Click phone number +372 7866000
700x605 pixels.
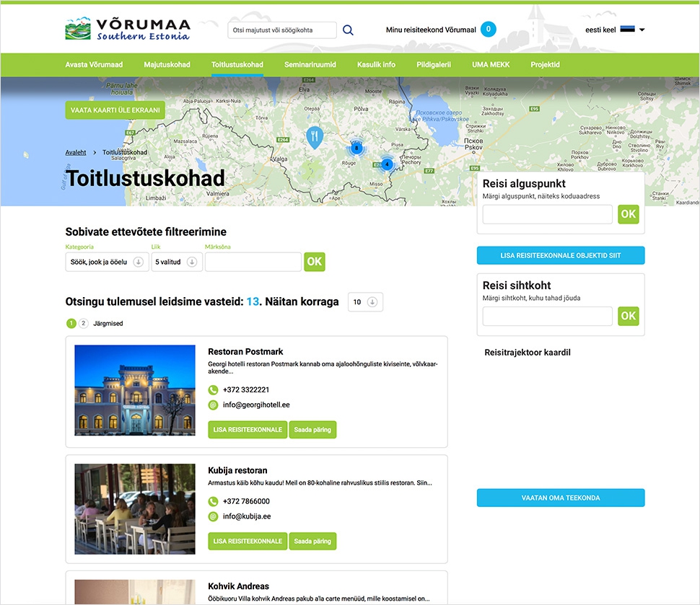point(246,501)
